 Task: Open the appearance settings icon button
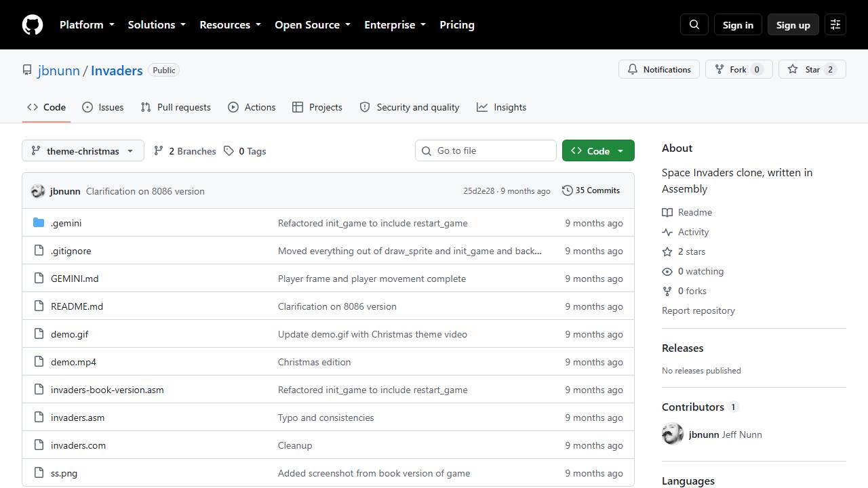click(x=835, y=25)
